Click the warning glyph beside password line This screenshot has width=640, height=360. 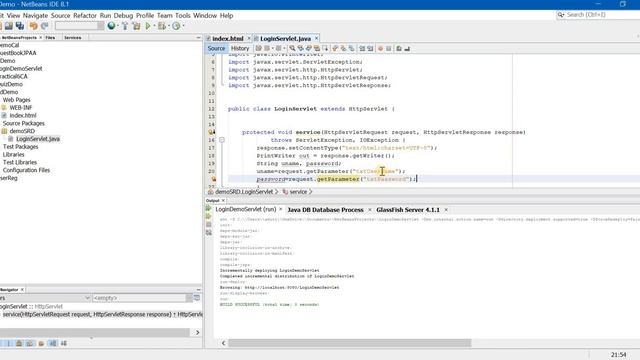[213, 179]
